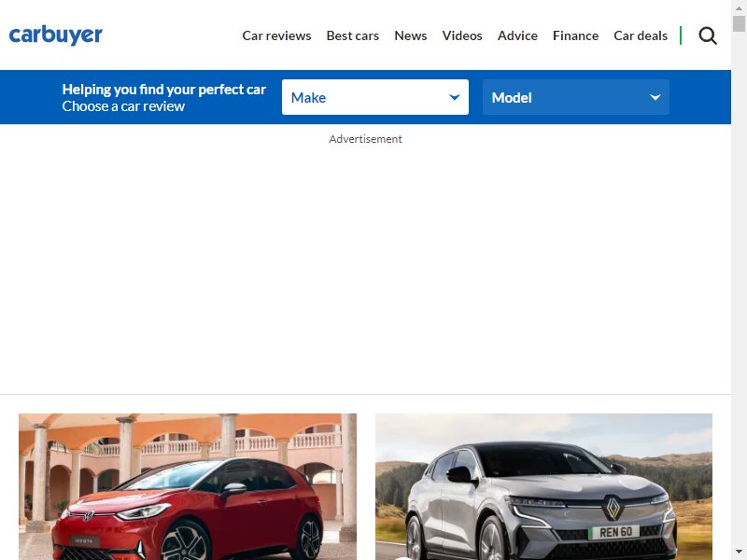Open the Car reviews menu
The image size is (747, 560).
[276, 35]
